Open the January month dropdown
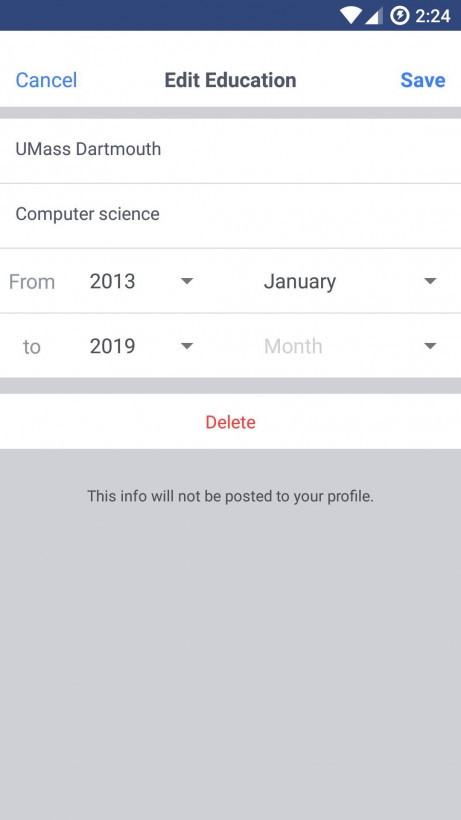Viewport: 461px width, 820px height. (350, 281)
